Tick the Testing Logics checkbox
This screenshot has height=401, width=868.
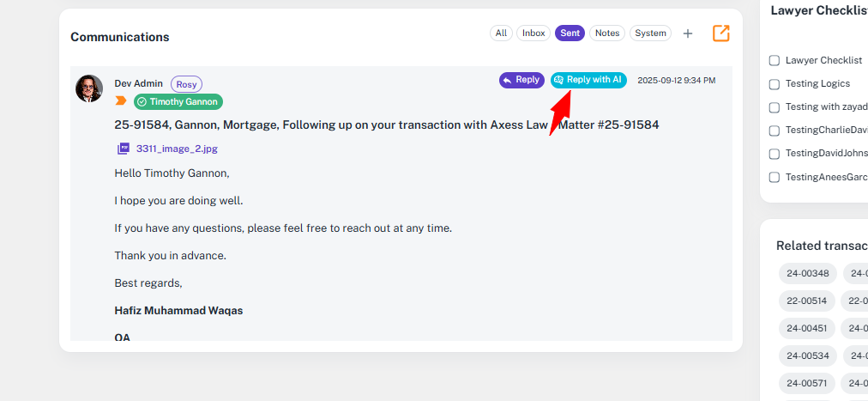click(x=775, y=84)
